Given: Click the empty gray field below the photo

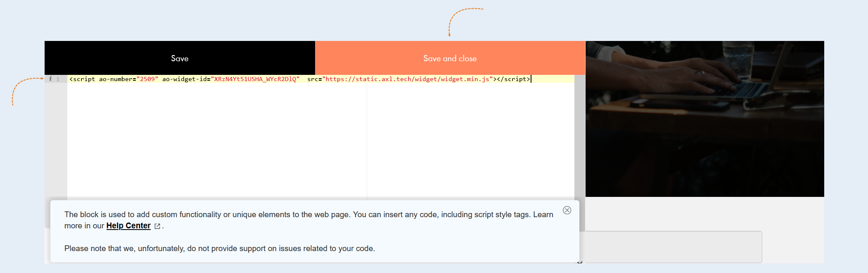Looking at the screenshot, I should click(673, 247).
